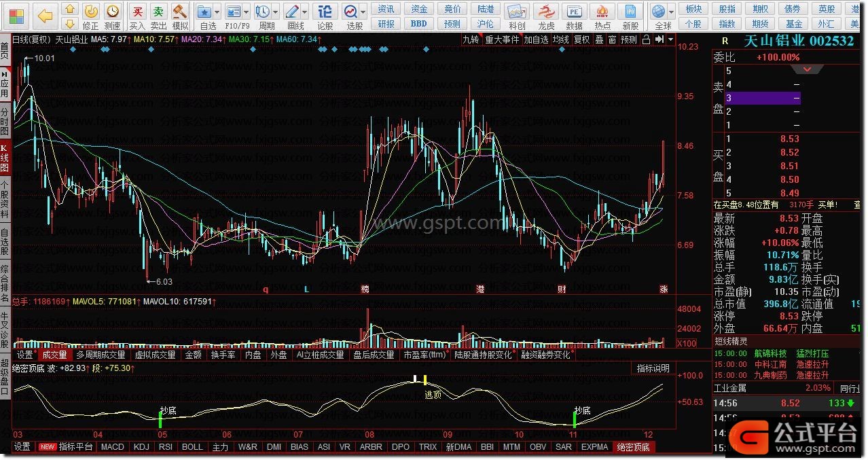Click the 工业金属 sector label

[730, 388]
